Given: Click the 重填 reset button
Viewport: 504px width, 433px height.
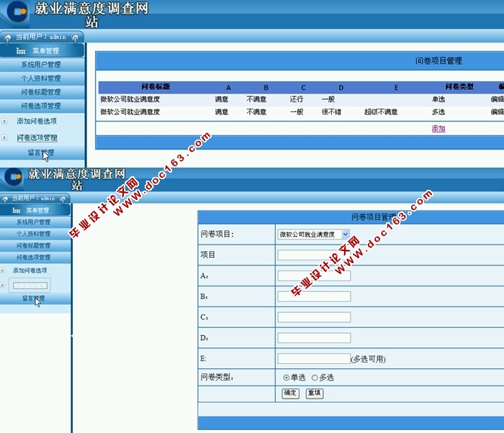Looking at the screenshot, I should [x=314, y=393].
